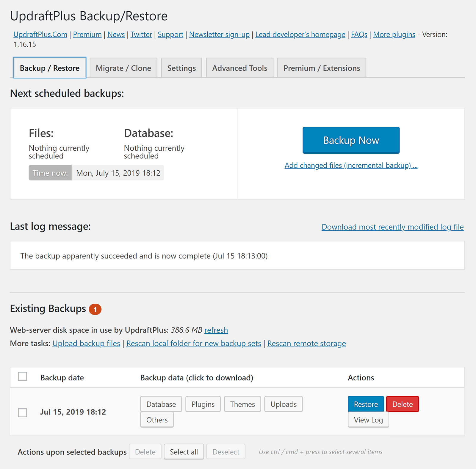The image size is (476, 469).
Task: Click the blue Restore button
Action: click(366, 404)
